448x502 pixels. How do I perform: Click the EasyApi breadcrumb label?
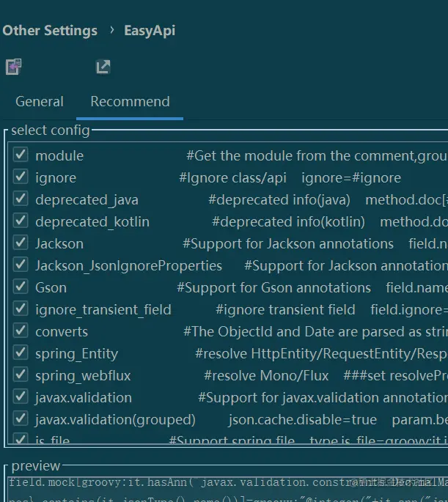[x=150, y=31]
